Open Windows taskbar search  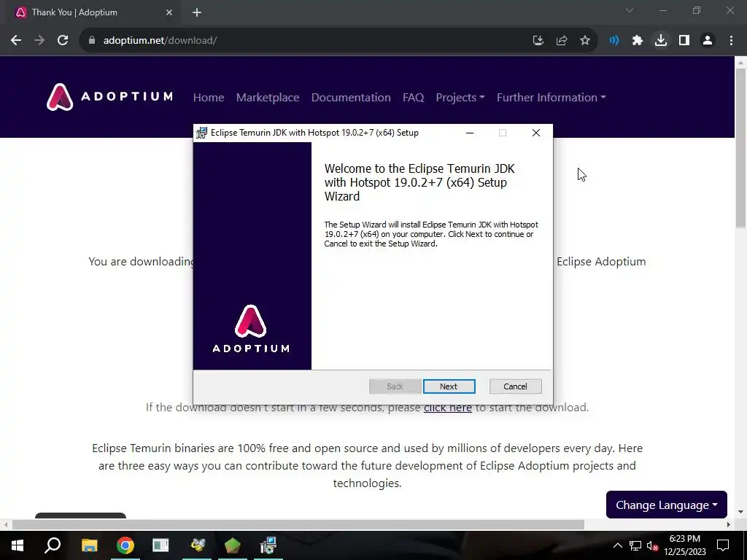[53, 545]
